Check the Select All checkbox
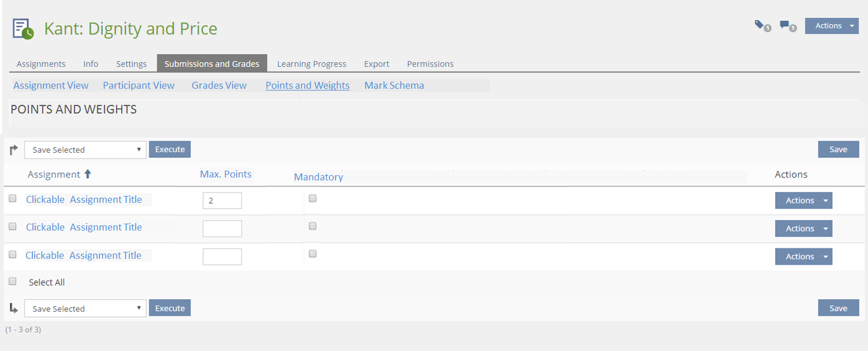Image resolution: width=868 pixels, height=351 pixels. pos(13,282)
